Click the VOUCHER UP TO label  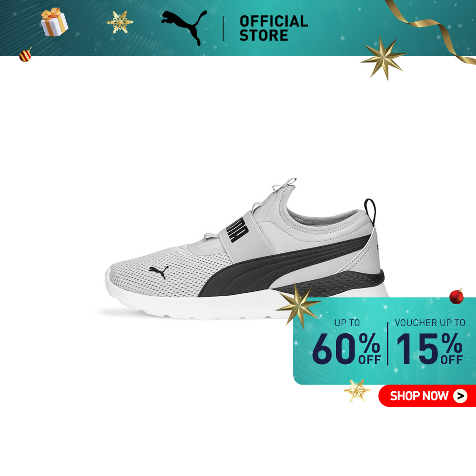[430, 323]
